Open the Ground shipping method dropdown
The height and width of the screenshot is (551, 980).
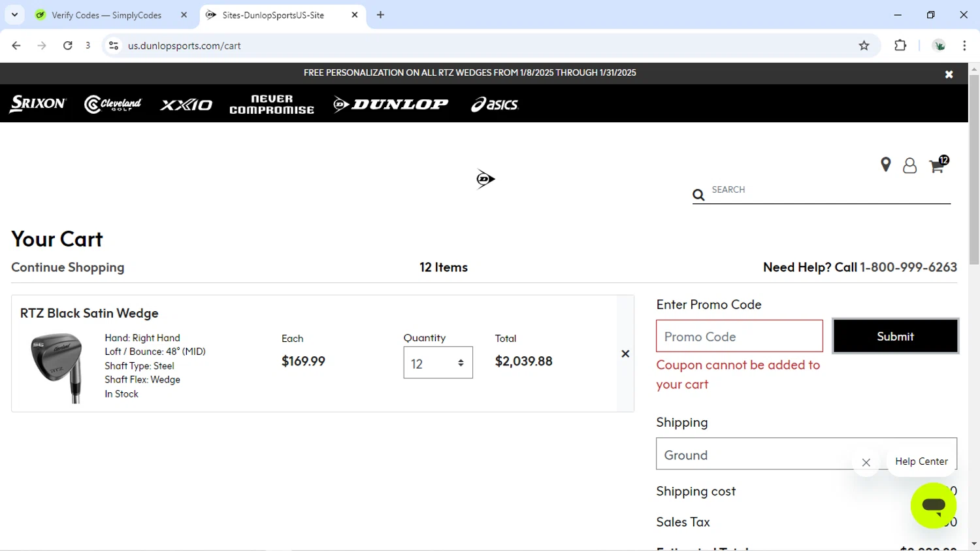point(806,454)
